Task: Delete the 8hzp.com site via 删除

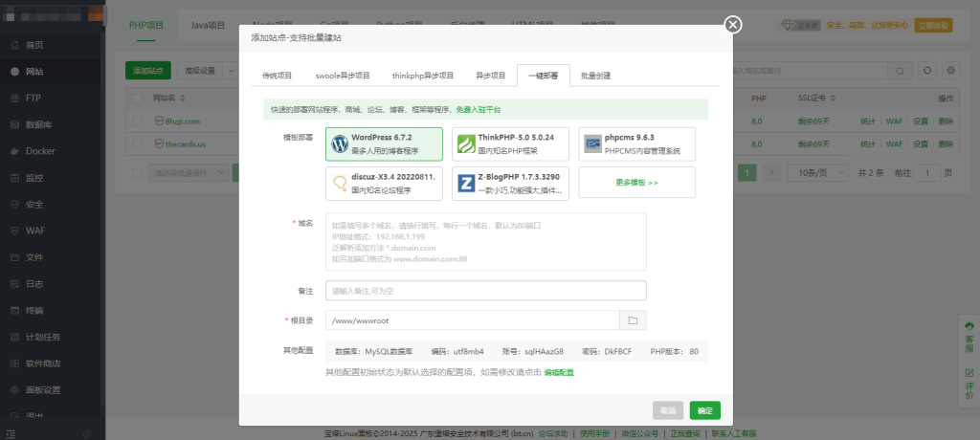Action: tap(946, 121)
